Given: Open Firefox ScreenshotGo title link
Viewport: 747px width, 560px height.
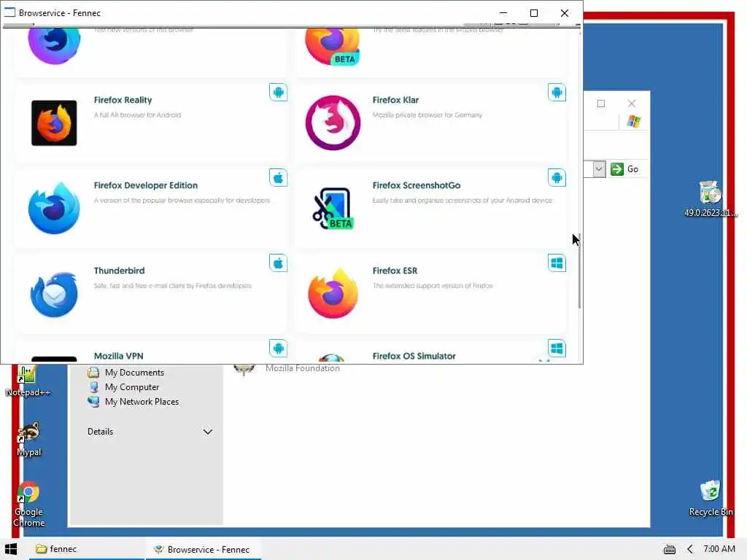Looking at the screenshot, I should point(417,185).
